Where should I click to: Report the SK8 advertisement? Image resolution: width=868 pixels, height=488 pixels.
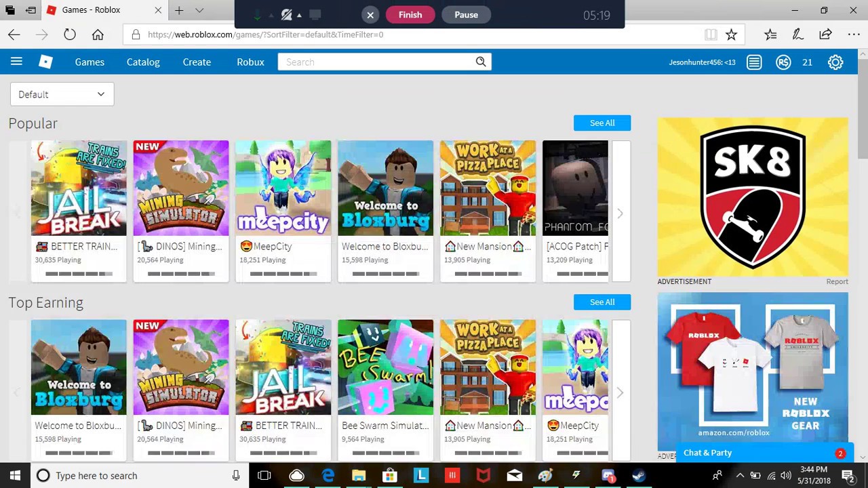[x=837, y=281]
